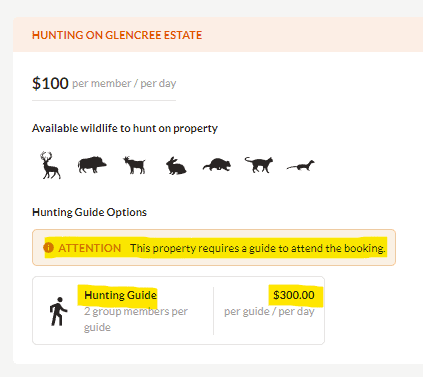Click Available wildlife to hunt heading
The width and height of the screenshot is (423, 377).
click(x=125, y=128)
